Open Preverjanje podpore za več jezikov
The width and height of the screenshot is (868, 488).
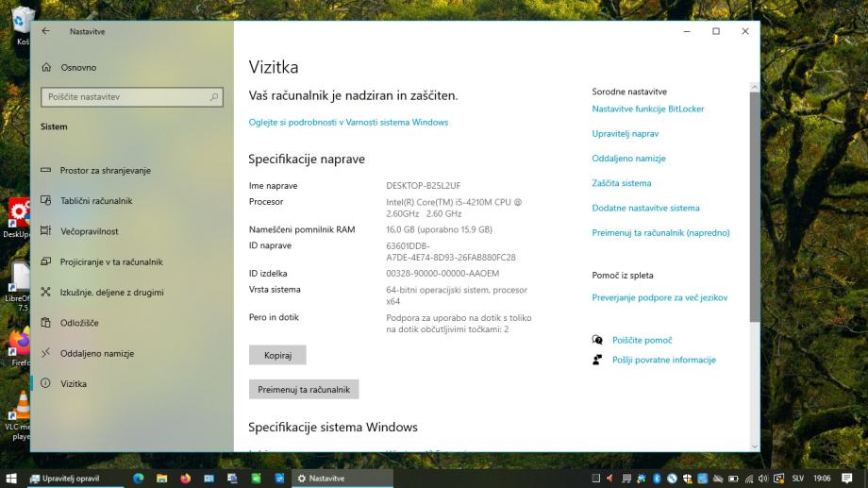pos(659,298)
